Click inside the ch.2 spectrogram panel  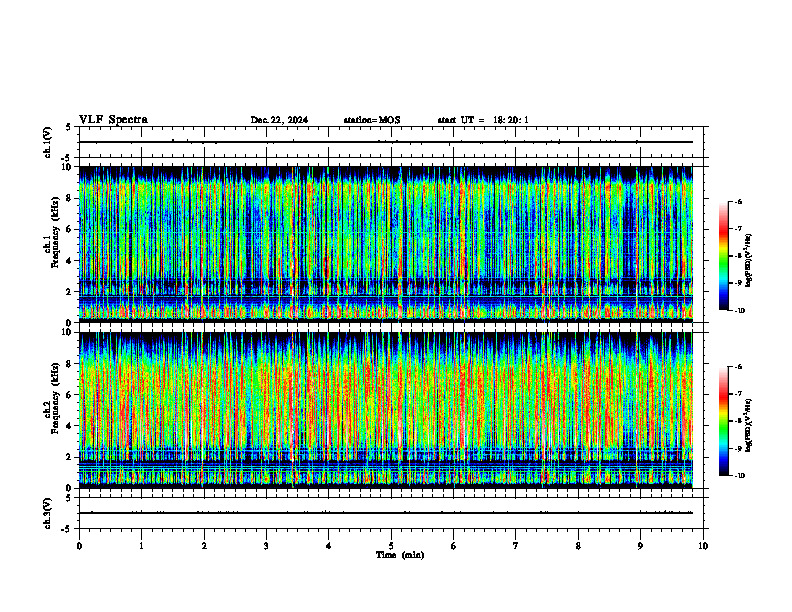coord(386,410)
